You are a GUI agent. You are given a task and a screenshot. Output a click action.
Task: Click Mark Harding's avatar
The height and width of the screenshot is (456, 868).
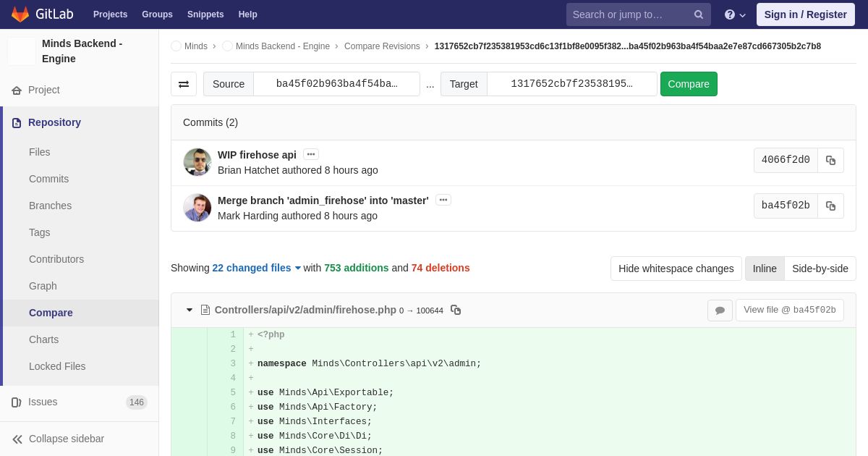click(197, 208)
